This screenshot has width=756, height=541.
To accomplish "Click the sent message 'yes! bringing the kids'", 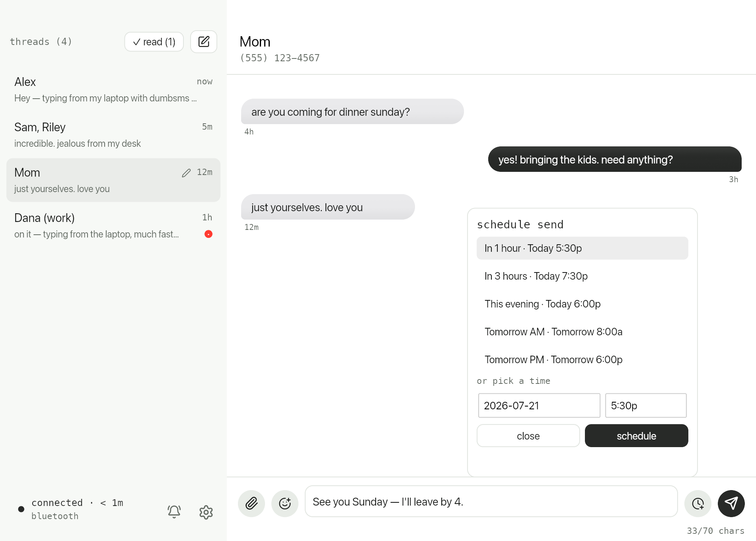I will click(615, 160).
